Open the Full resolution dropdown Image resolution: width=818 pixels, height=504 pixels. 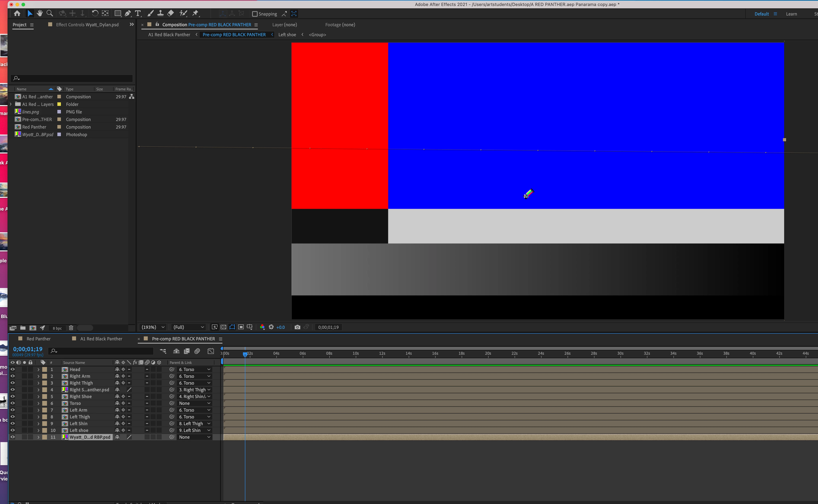188,327
